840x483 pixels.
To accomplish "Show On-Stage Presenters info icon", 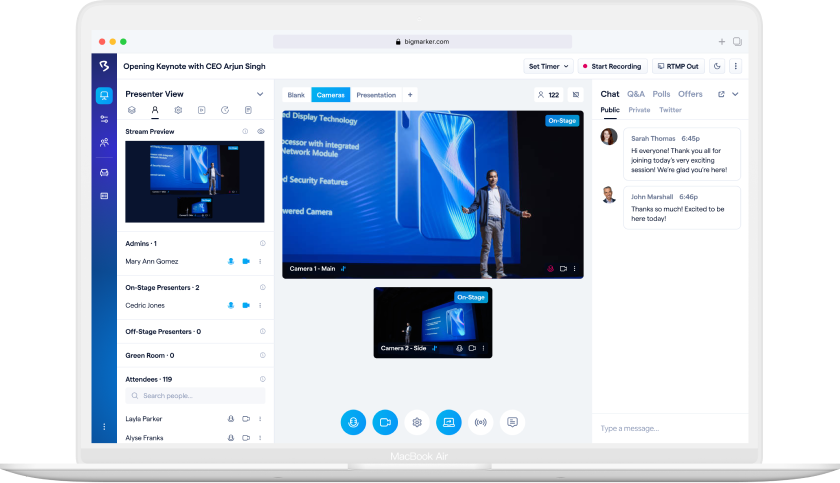I will pos(262,288).
